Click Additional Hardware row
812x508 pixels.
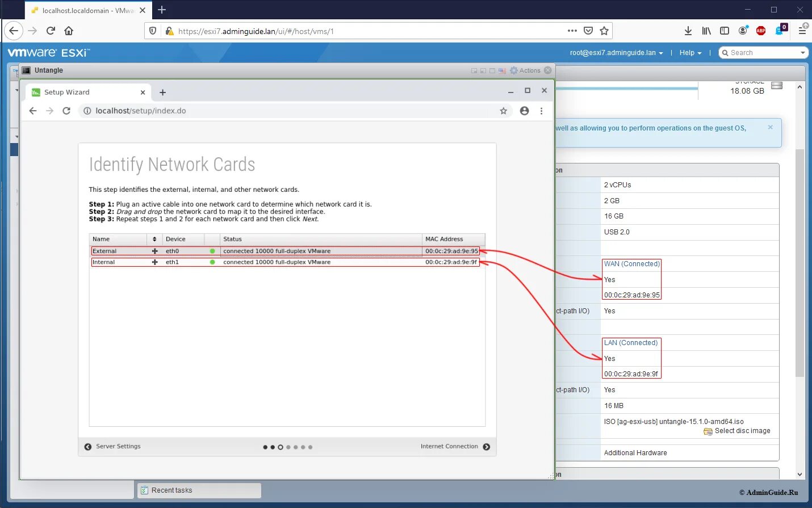(x=635, y=453)
